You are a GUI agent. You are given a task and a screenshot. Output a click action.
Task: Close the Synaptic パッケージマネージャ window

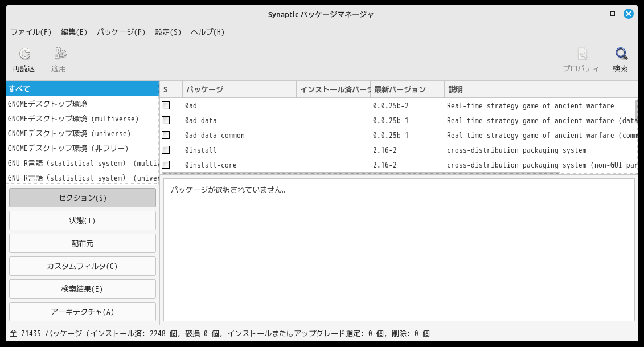coord(629,14)
